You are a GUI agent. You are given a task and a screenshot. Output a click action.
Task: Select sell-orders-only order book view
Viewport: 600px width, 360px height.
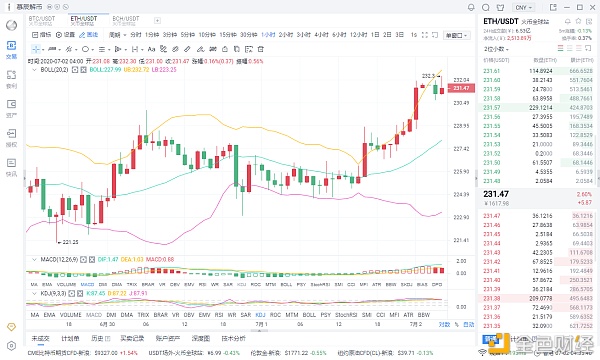point(579,48)
